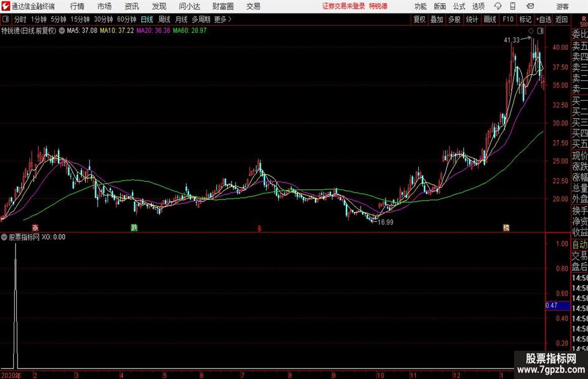The image size is (588, 379).
Task: Open the 财富圈 menu
Action: click(223, 6)
